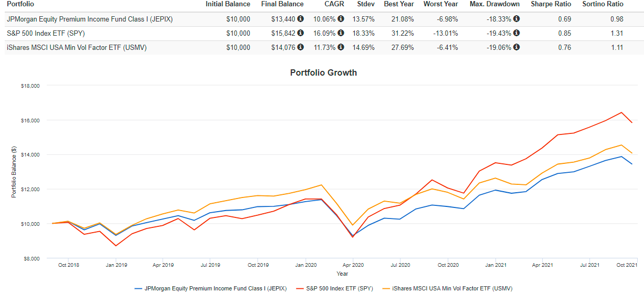
Task: Click the Initial Balance column header
Action: (x=228, y=4)
